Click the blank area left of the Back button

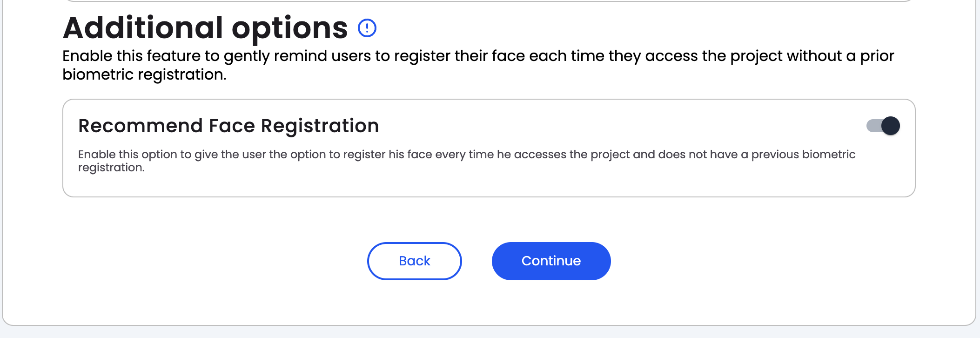(x=209, y=261)
